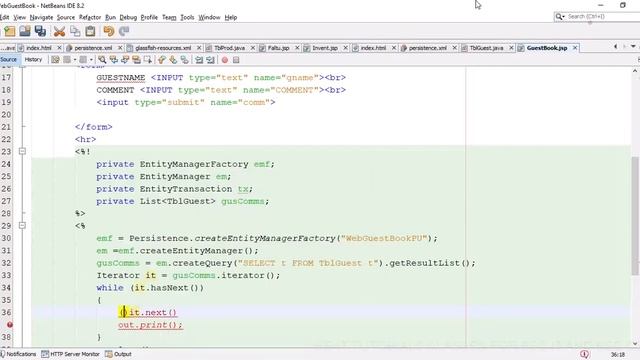Click the error marker on line 37
Image resolution: width=640 pixels, height=360 pixels.
(9, 325)
